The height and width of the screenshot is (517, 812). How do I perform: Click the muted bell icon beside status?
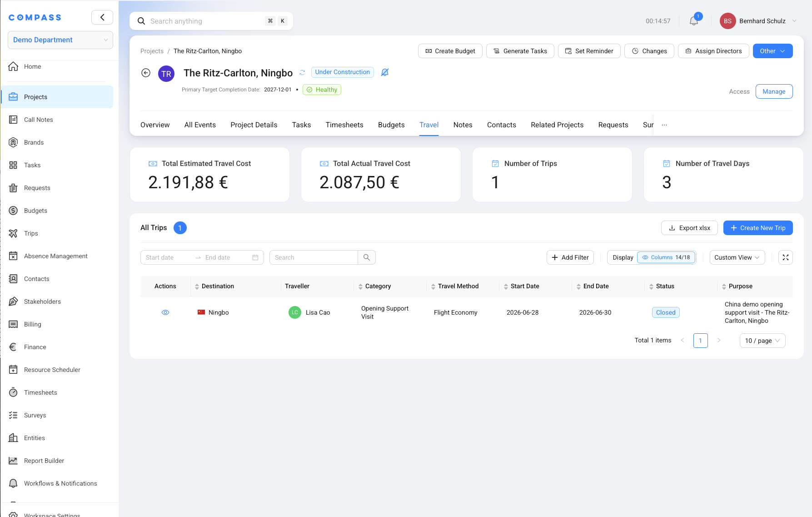tap(385, 72)
